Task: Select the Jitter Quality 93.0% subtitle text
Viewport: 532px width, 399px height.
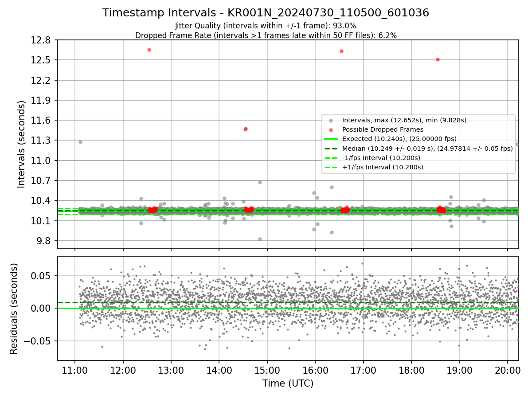Action: point(266,26)
